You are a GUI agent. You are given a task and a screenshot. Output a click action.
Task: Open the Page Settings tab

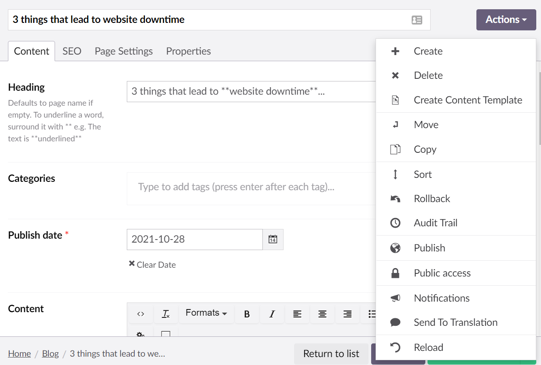point(124,51)
